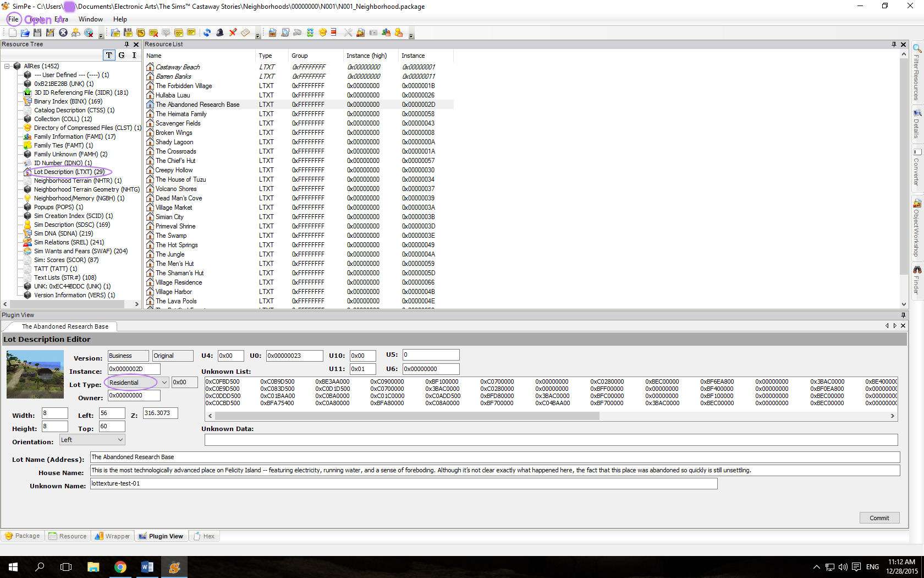
Task: Open the Orientation dropdown
Action: (x=120, y=440)
